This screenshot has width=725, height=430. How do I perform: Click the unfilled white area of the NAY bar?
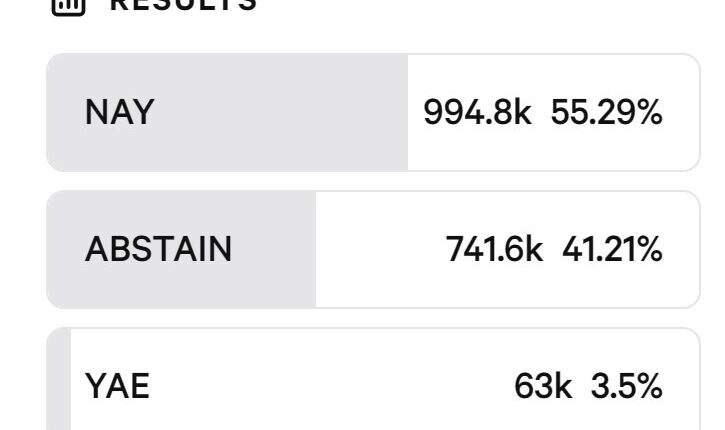tap(550, 150)
